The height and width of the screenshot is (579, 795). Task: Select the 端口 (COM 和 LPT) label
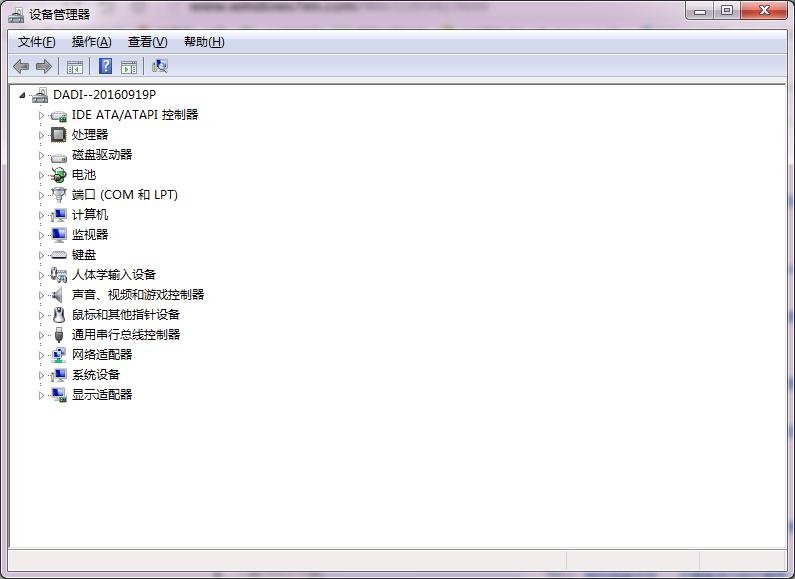point(125,195)
